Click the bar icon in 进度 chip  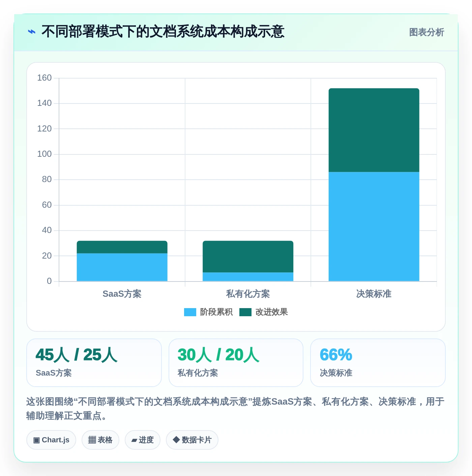(x=134, y=440)
